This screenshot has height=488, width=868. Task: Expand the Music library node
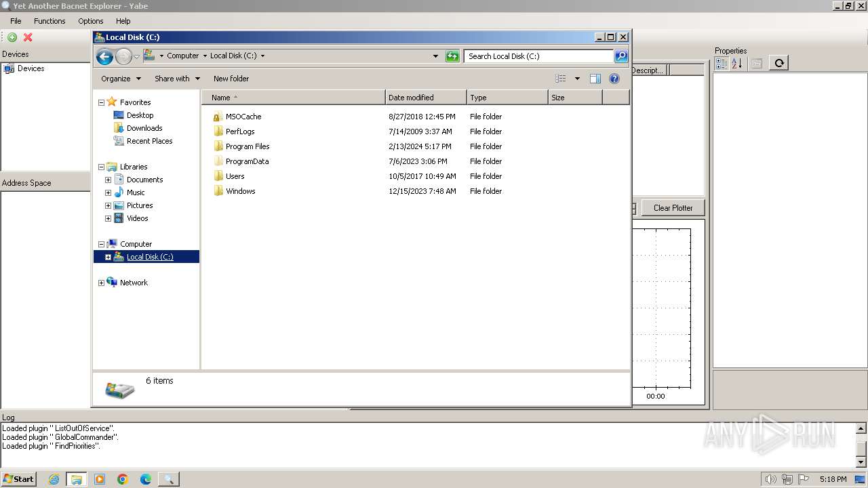[x=108, y=193]
